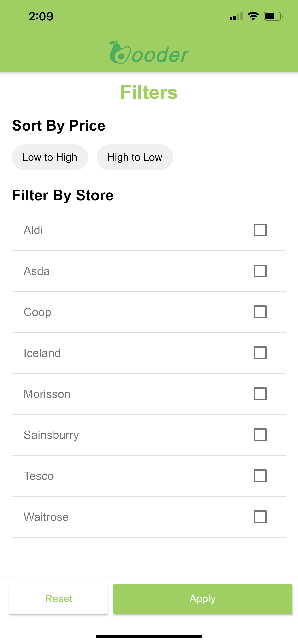Toggle the Morisson checkbox
Viewport: 298px width, 644px height.
click(x=260, y=394)
